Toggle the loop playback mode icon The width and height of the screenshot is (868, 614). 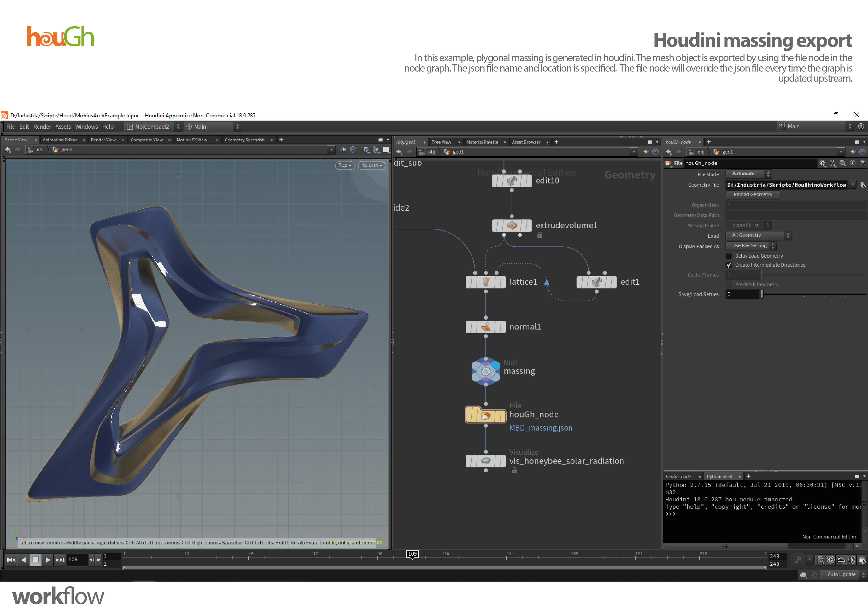(x=841, y=560)
